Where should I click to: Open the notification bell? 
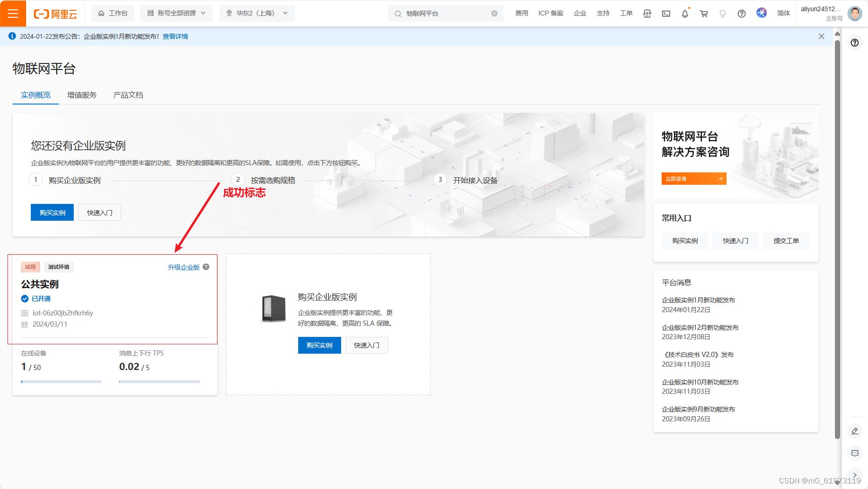[685, 14]
